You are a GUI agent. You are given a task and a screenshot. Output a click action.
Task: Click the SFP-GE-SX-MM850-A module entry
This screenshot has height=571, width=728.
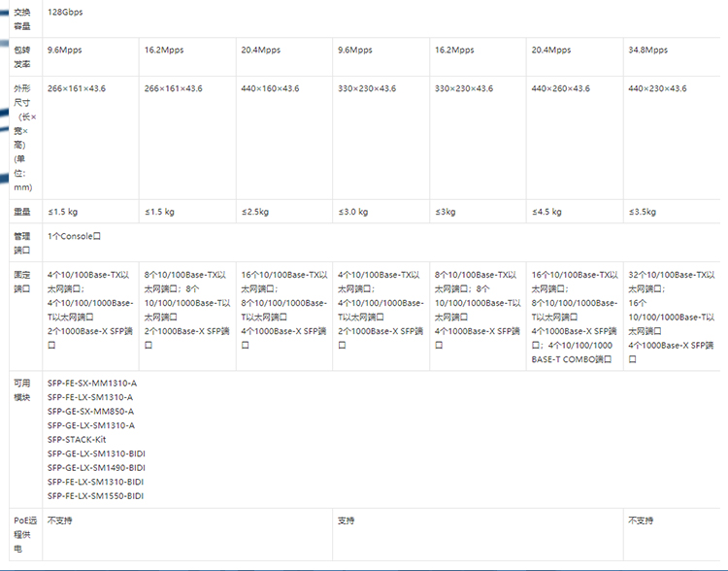[90, 411]
